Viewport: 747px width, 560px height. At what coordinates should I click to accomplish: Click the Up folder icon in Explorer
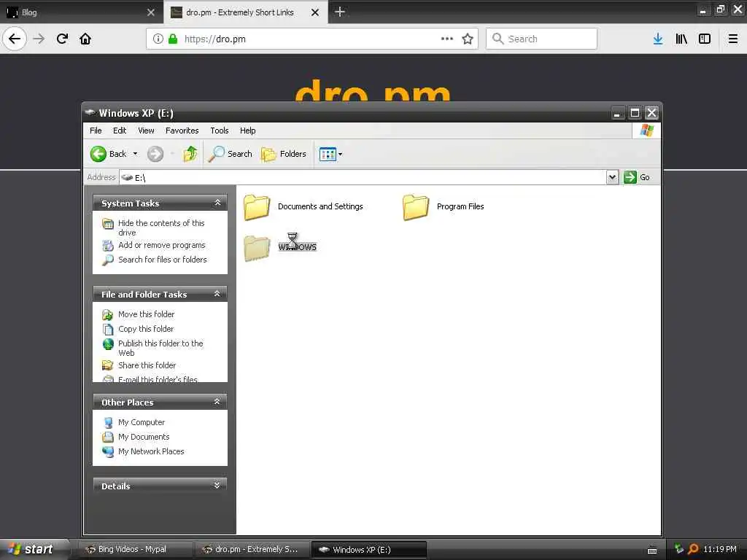[x=190, y=154]
